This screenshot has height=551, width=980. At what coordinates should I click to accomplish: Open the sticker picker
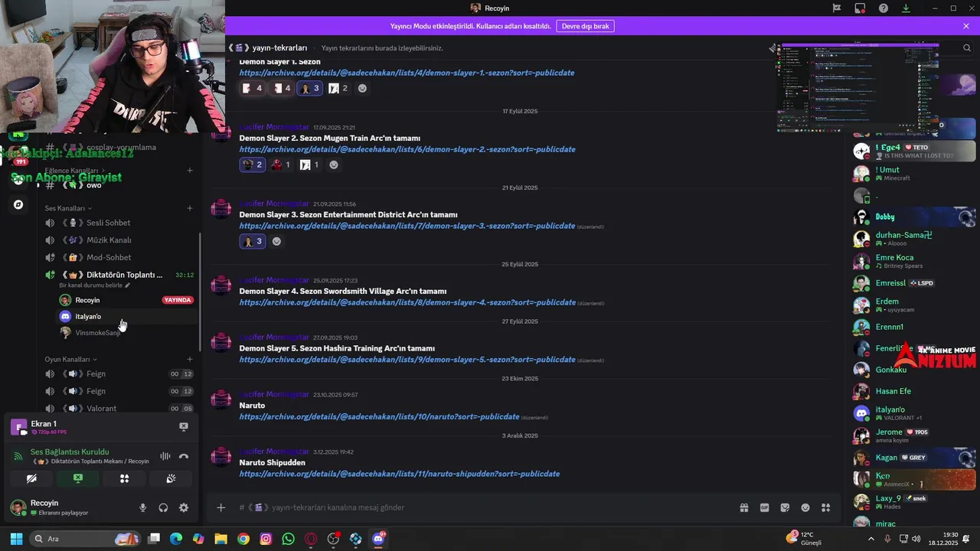click(785, 507)
